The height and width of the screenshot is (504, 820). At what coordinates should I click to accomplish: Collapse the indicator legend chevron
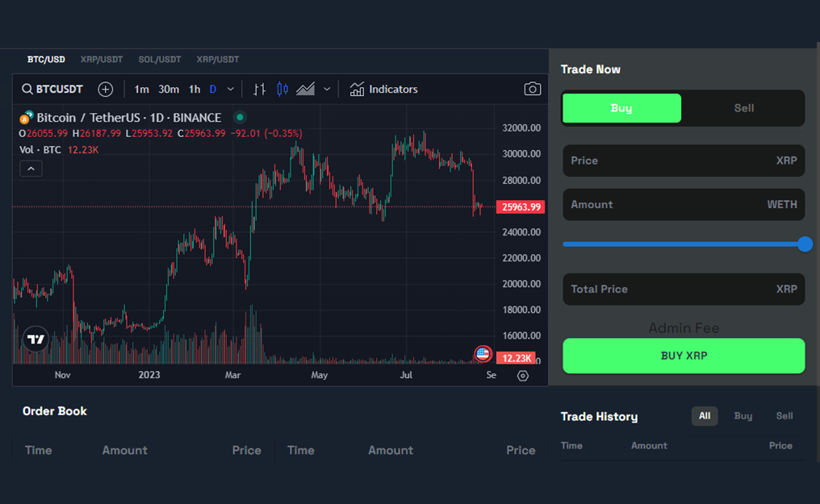coord(31,169)
